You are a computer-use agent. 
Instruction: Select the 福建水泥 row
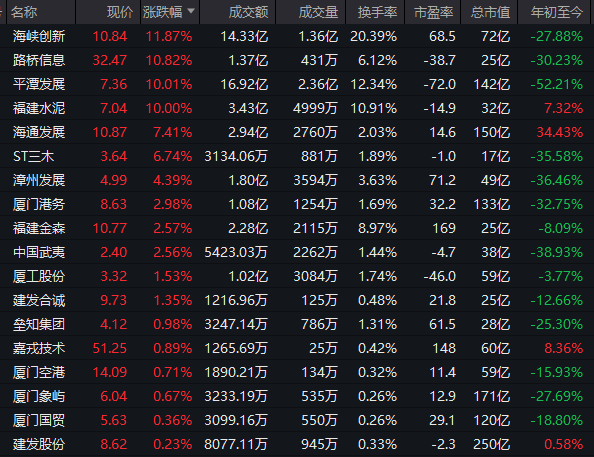(x=297, y=108)
